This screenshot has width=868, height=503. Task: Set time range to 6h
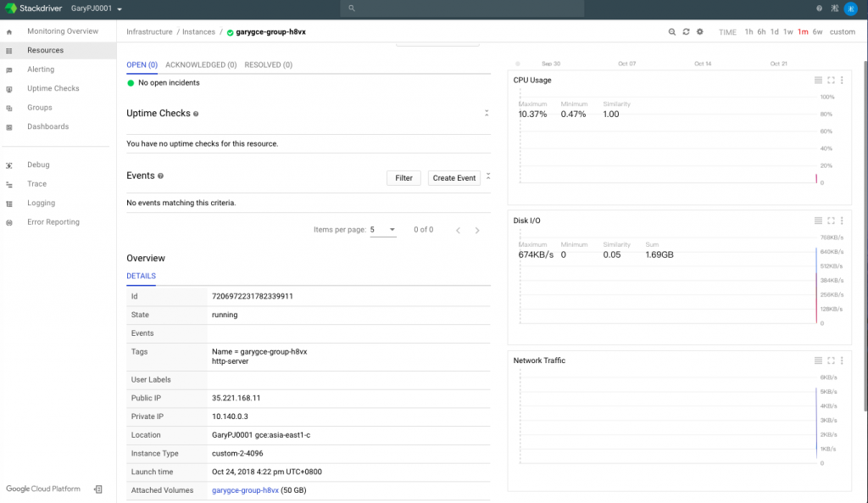point(762,31)
